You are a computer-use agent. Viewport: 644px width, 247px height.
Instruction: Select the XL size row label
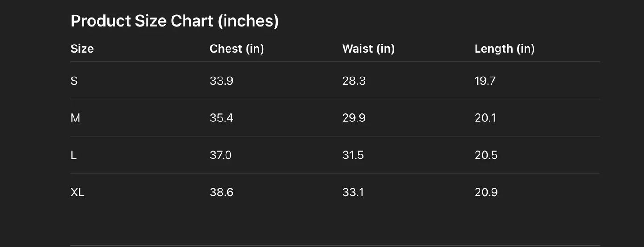click(78, 192)
